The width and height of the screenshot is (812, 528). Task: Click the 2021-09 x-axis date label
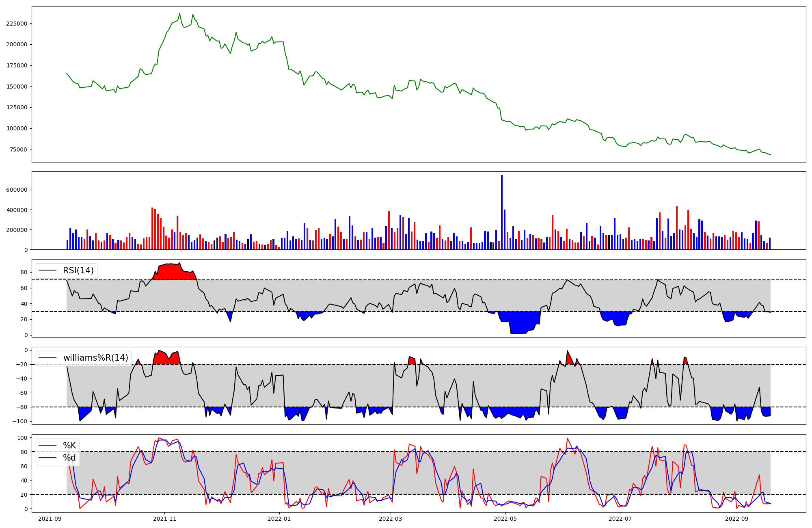click(x=50, y=519)
